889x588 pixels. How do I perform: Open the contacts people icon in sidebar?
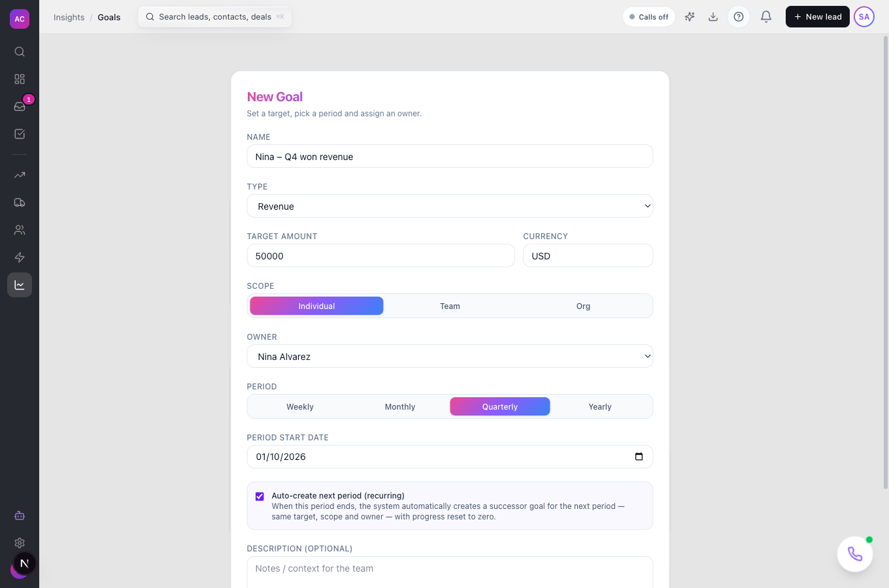[20, 230]
